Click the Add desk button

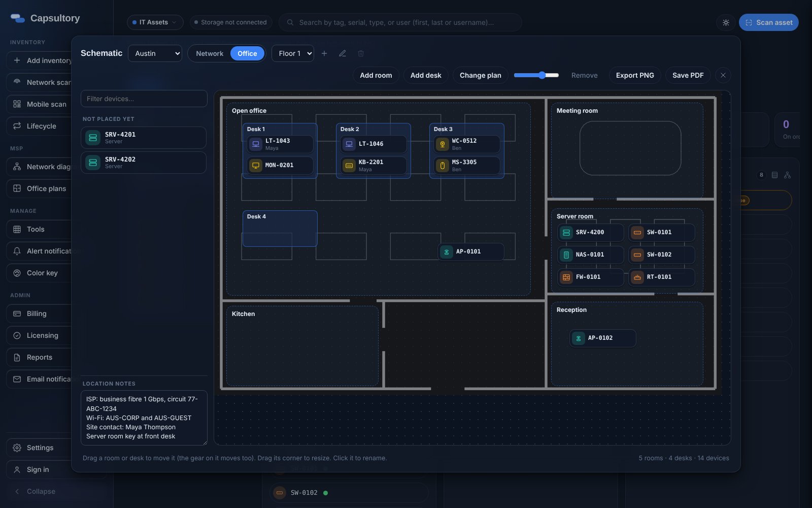click(x=426, y=75)
